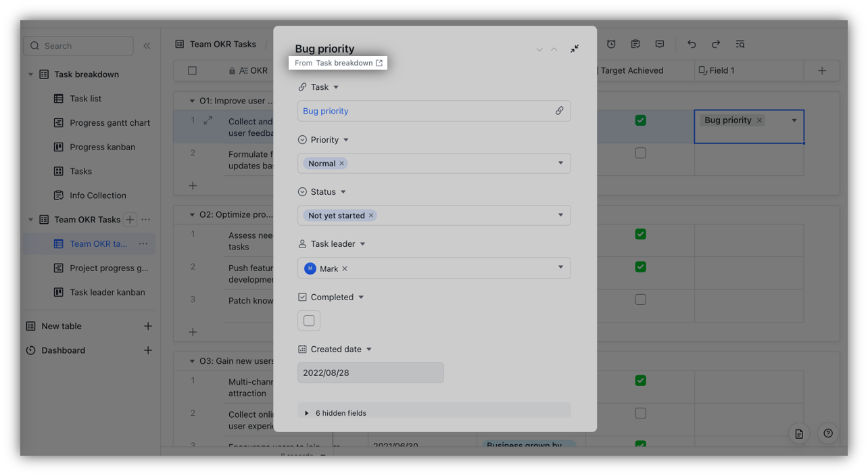Click the redo arrow in toolbar
This screenshot has height=476, width=868.
click(x=715, y=44)
